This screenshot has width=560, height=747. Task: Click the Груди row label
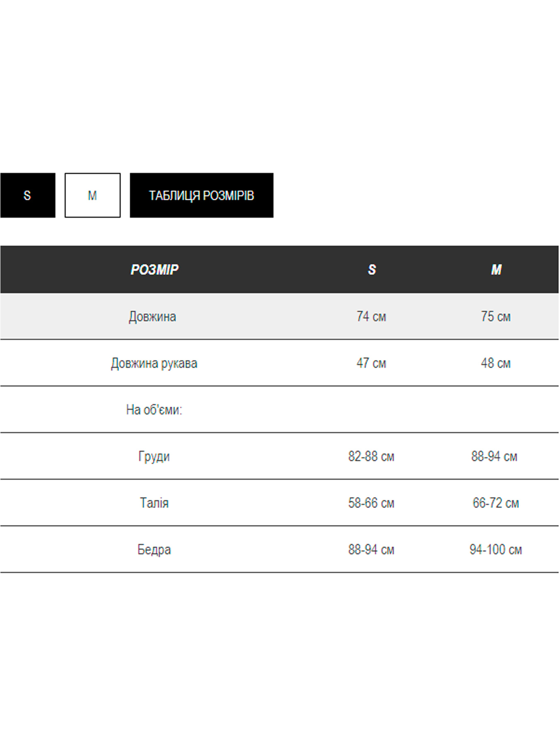click(x=154, y=456)
